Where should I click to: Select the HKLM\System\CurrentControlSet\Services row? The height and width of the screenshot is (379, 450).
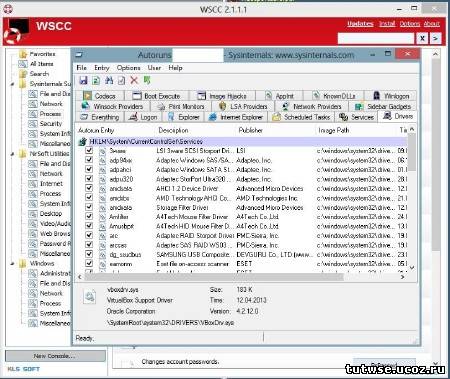click(243, 142)
